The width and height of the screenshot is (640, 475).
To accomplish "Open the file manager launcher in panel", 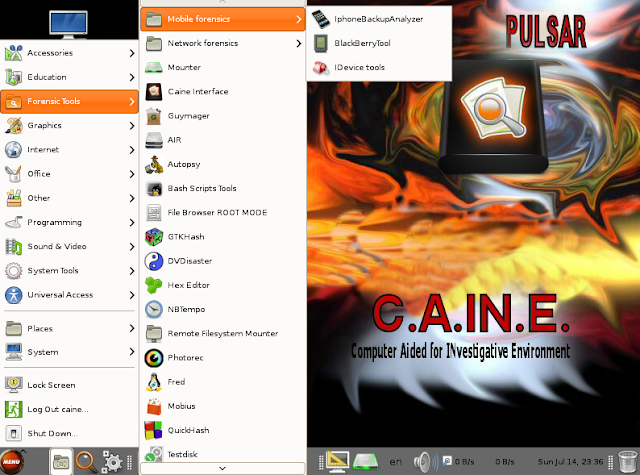I will click(61, 462).
